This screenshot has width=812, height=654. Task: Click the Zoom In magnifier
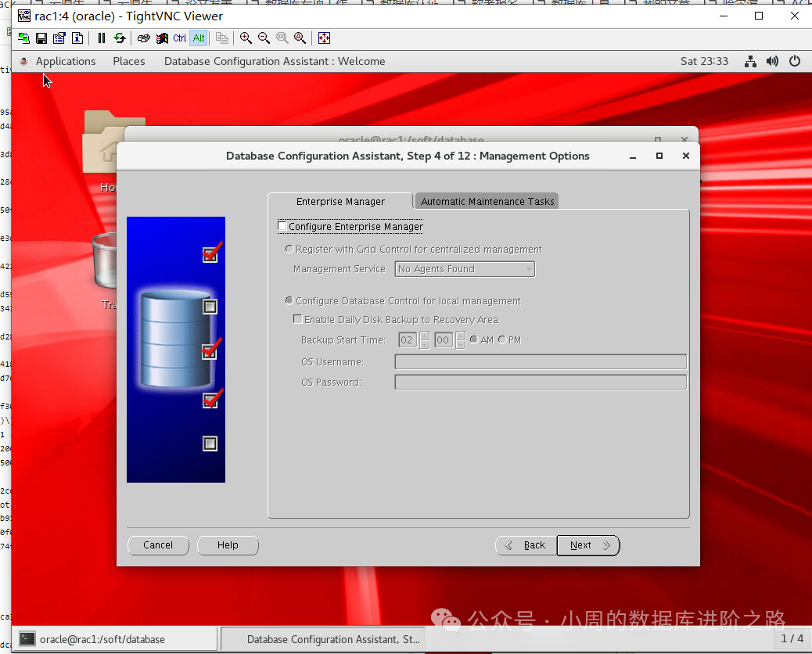[x=246, y=38]
